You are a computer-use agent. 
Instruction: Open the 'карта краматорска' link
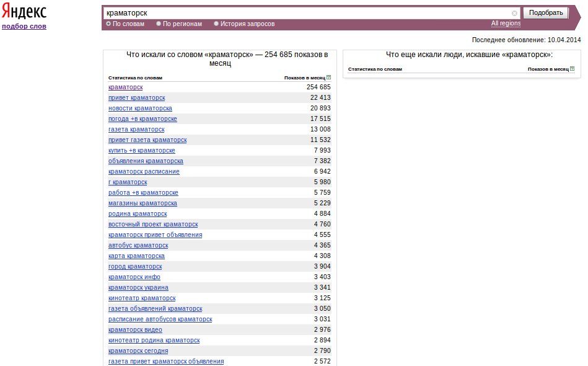136,256
